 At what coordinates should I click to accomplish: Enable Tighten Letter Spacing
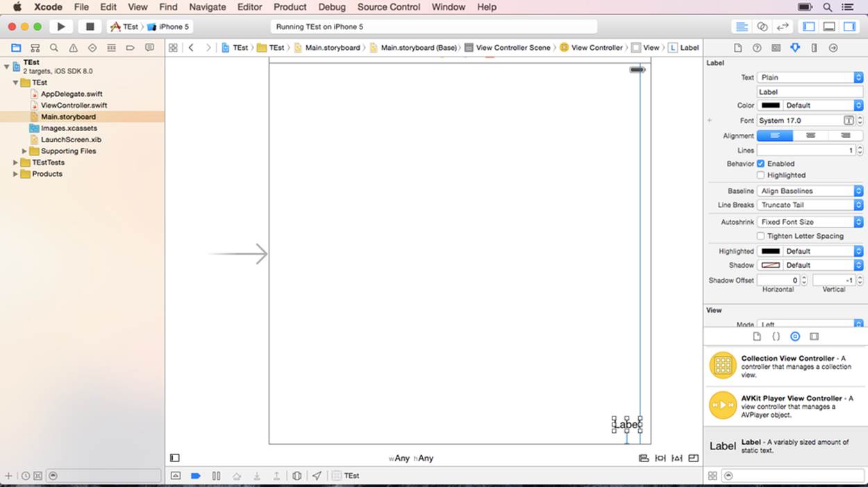(760, 236)
